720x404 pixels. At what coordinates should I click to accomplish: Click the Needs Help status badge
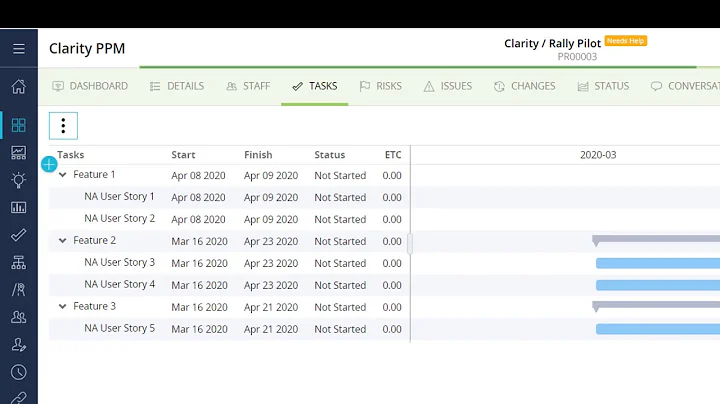(625, 41)
